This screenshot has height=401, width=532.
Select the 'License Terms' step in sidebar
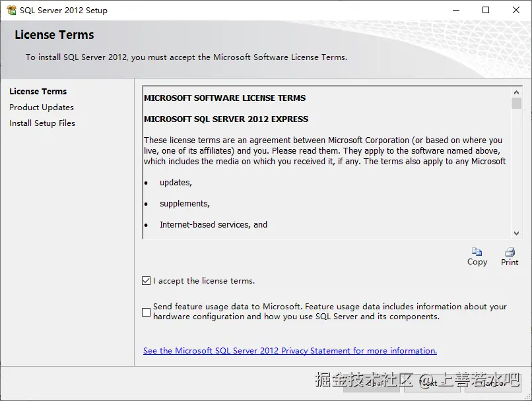pos(38,91)
